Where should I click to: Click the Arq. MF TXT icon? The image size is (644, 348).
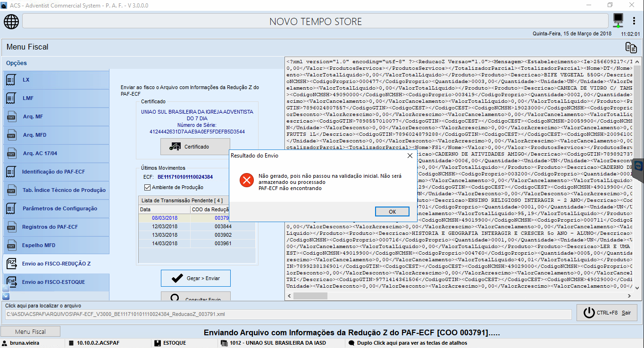[x=11, y=117]
